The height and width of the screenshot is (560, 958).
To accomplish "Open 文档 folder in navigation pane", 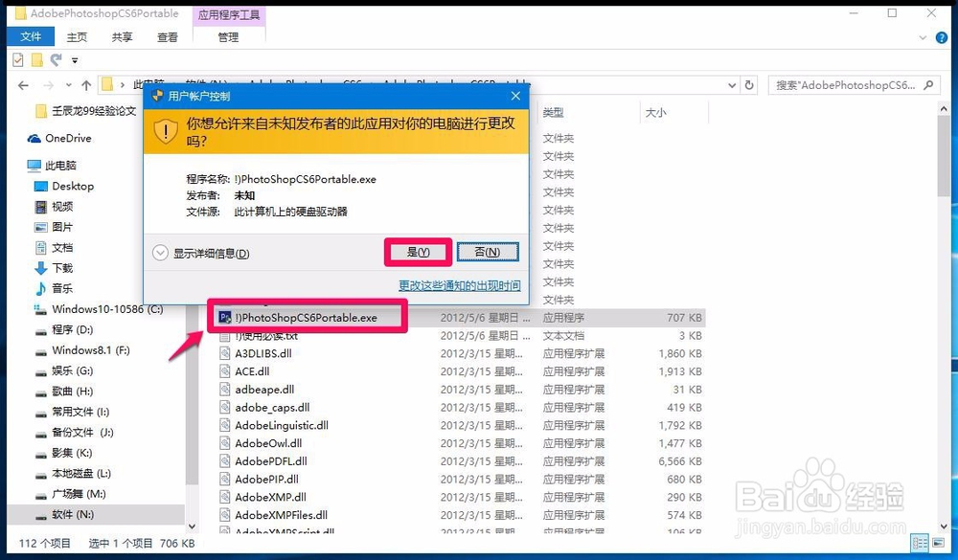I will [x=54, y=247].
